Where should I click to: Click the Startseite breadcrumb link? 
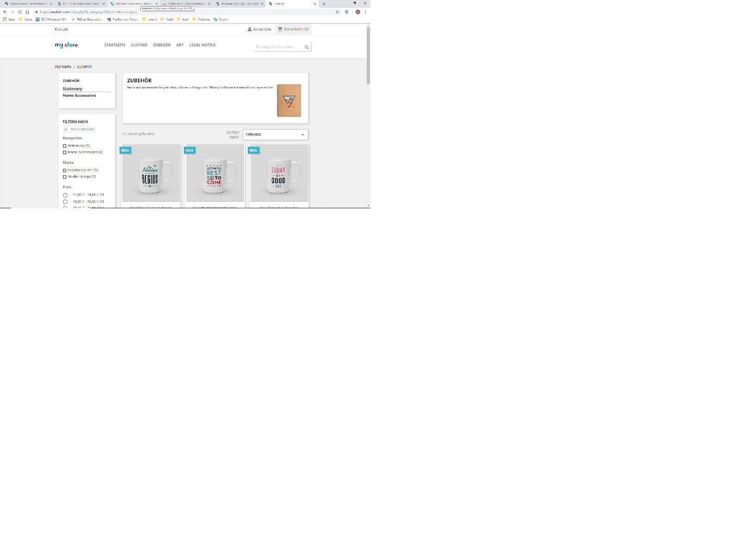tap(63, 67)
